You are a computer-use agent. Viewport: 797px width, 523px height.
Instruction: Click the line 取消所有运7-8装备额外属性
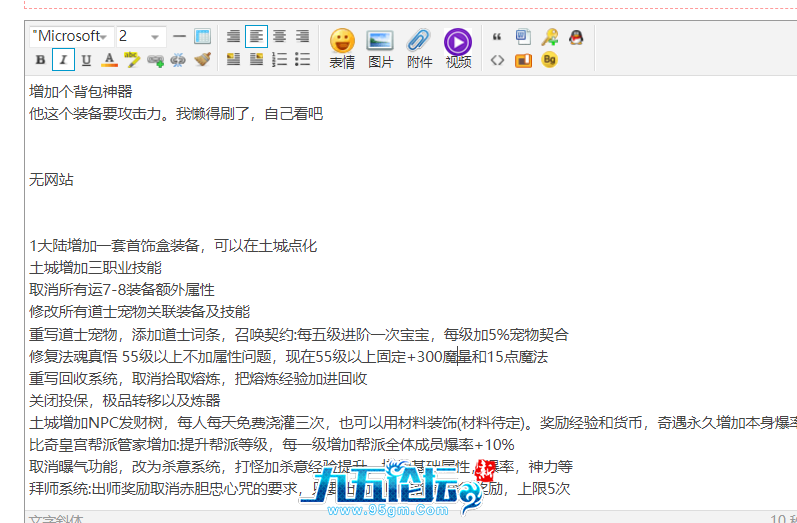coord(122,290)
